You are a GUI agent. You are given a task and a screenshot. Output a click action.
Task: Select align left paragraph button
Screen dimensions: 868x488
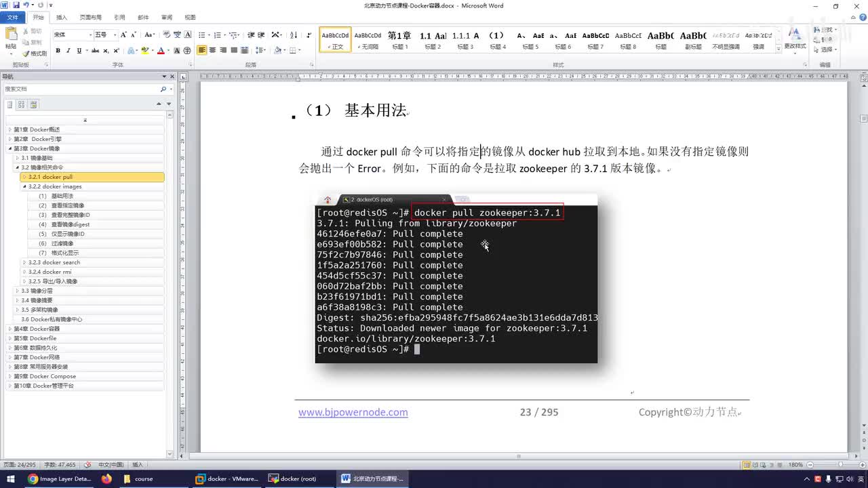point(202,50)
